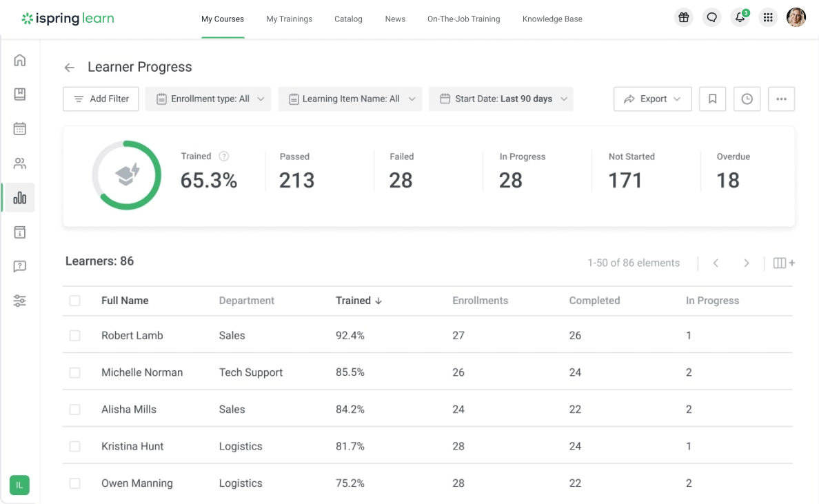Click the green IL badge
This screenshot has width=819, height=504.
19,485
